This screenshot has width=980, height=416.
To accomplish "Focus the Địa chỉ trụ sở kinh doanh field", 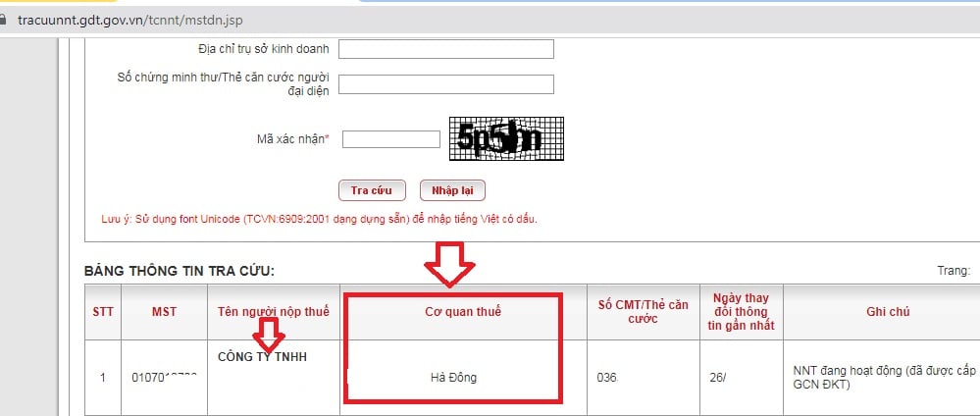I will pos(446,49).
